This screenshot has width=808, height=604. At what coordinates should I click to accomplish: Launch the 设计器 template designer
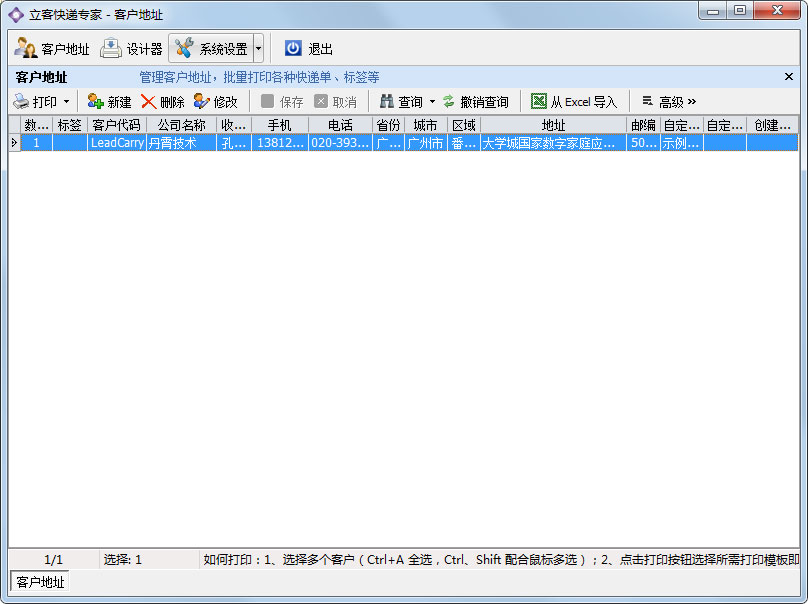click(131, 48)
